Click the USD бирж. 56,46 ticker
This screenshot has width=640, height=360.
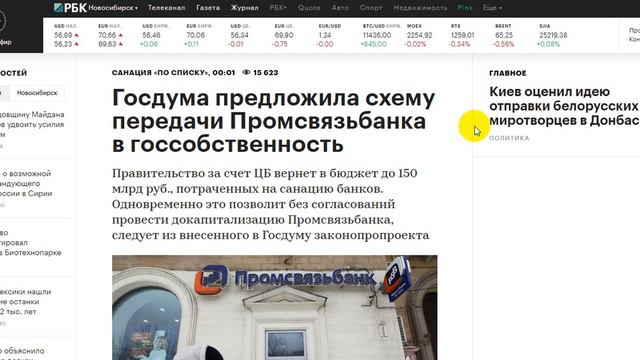pos(156,35)
